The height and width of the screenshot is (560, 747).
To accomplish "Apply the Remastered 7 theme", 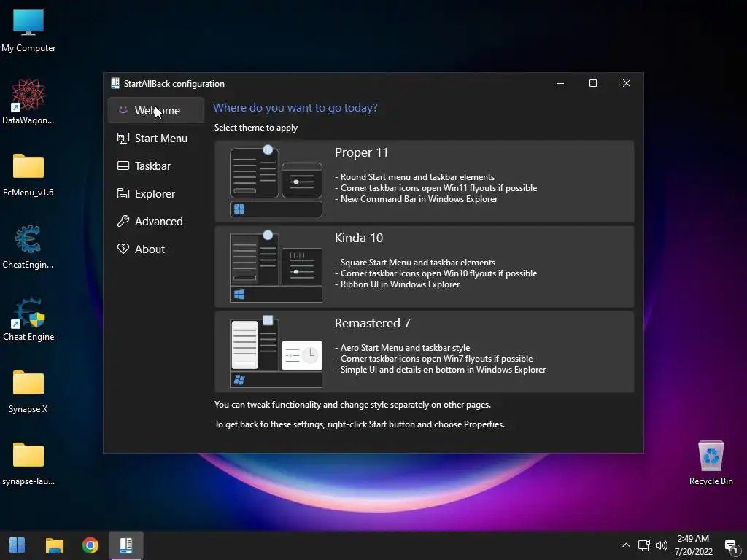I will [x=424, y=351].
